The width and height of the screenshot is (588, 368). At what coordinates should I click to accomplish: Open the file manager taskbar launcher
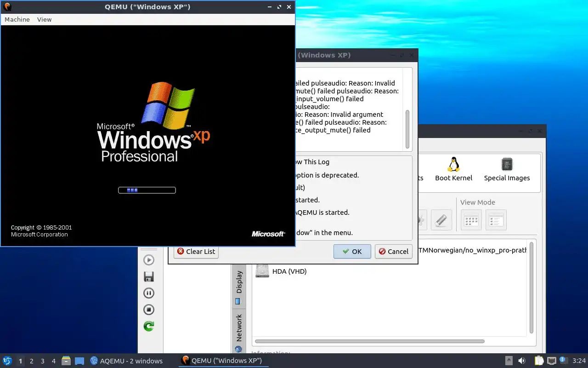pos(66,361)
